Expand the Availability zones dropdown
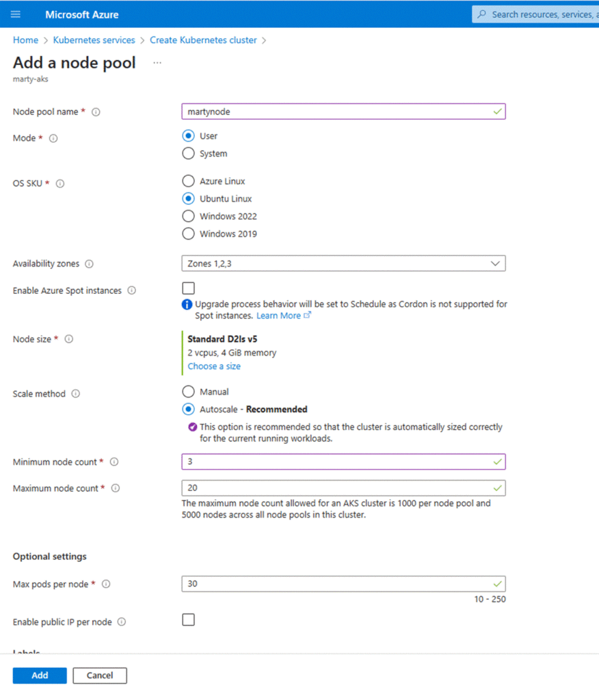599x700 pixels. 343,264
